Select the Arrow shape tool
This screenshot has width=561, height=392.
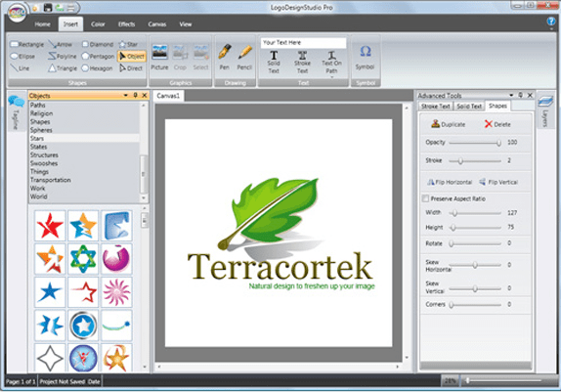61,44
